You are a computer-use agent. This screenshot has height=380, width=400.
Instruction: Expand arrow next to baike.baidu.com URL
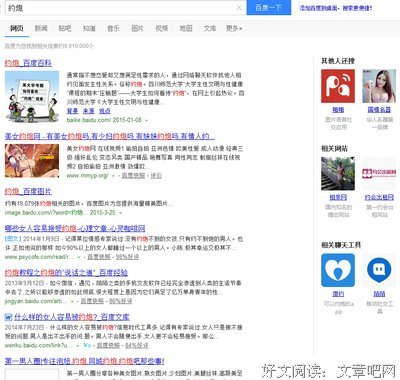pos(147,120)
